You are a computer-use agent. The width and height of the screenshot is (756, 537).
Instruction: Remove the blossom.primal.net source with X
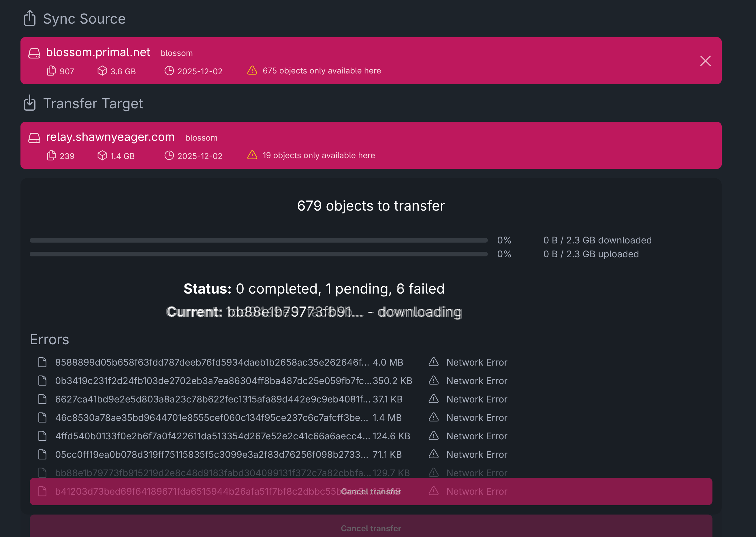705,61
